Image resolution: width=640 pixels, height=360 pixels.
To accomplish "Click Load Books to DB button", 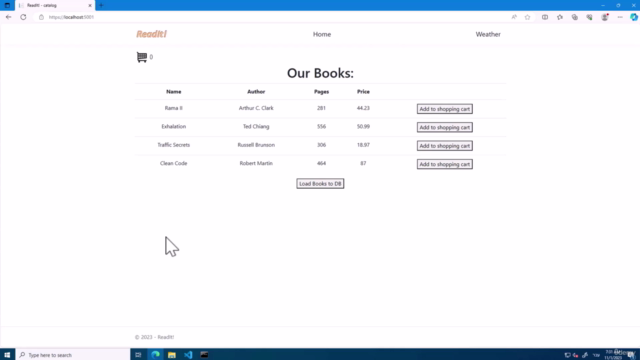I will coord(320,184).
